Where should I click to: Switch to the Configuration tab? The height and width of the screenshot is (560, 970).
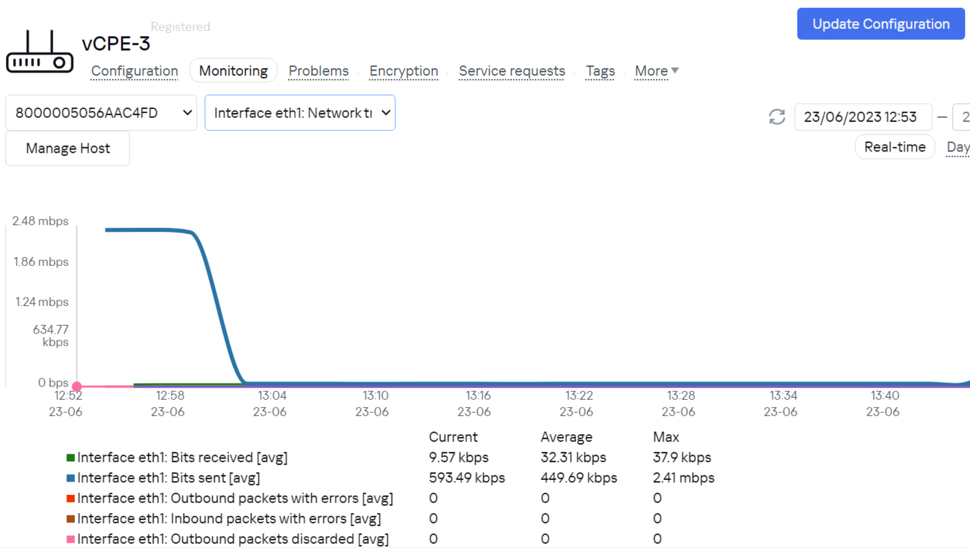[x=134, y=71]
